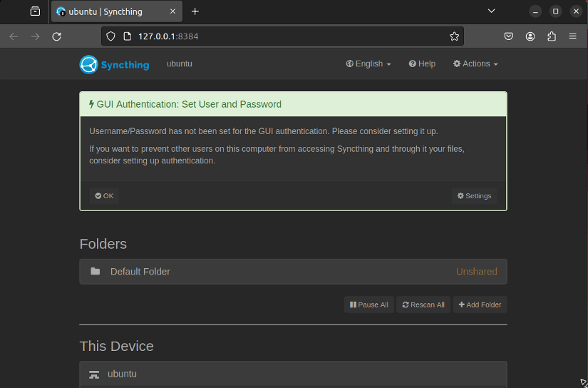Click the Add Folder button
The image size is (588, 388).
480,305
